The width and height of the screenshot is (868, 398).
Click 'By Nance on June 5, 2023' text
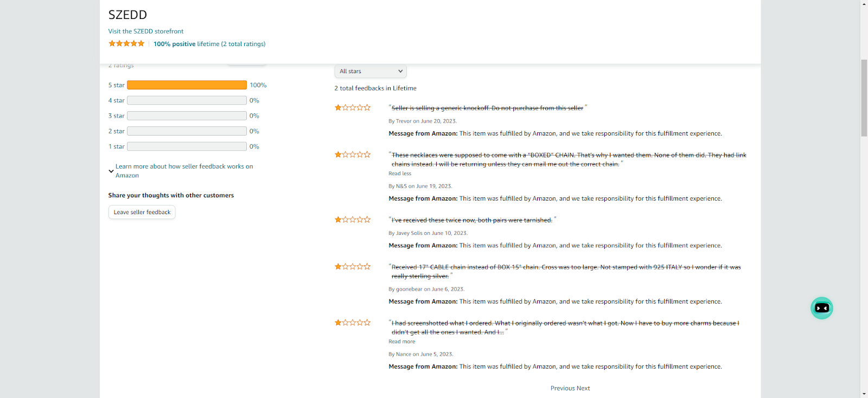[x=420, y=354]
